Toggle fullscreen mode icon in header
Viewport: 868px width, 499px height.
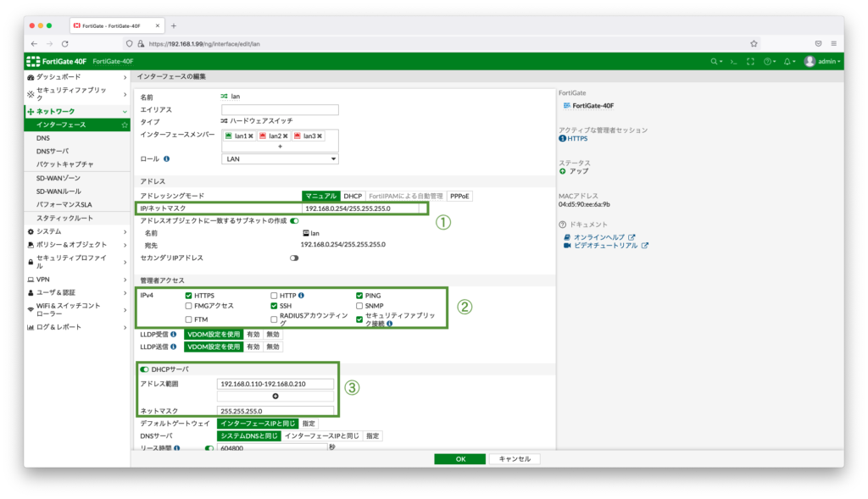click(750, 61)
